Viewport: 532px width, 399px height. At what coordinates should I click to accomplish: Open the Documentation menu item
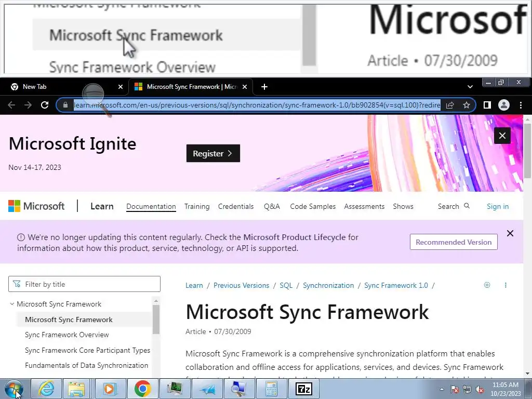151,206
